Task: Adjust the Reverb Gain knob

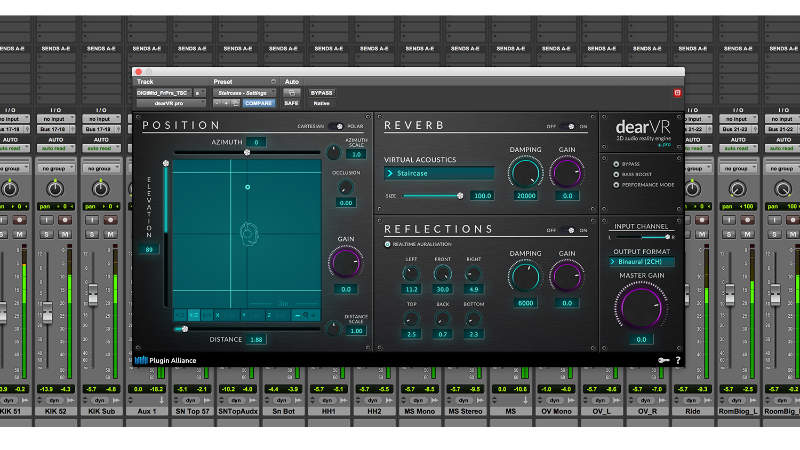Action: tap(566, 173)
